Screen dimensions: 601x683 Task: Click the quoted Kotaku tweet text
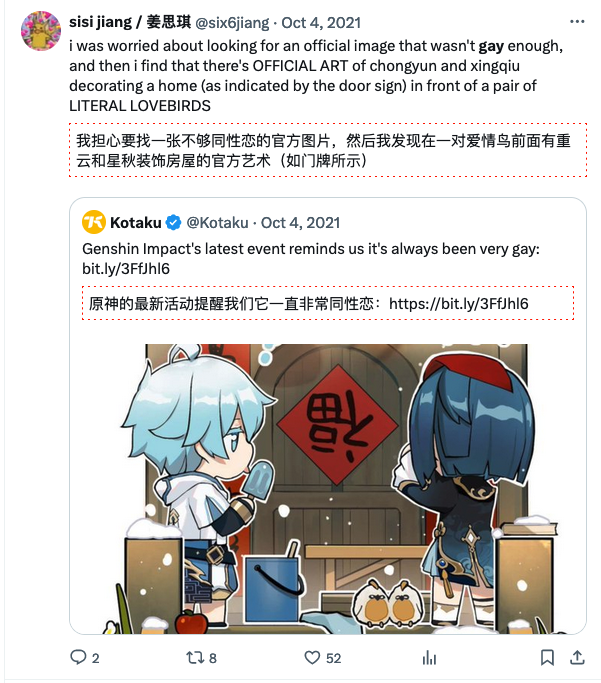(x=311, y=259)
